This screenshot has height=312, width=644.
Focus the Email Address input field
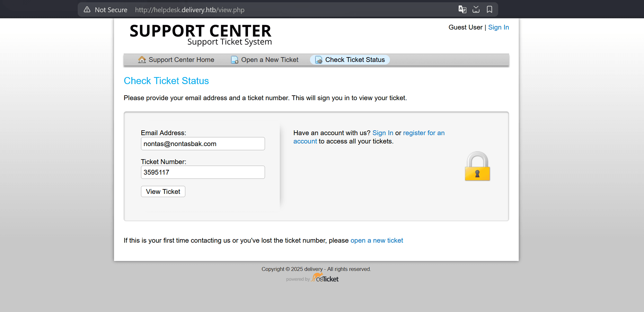[x=203, y=144]
